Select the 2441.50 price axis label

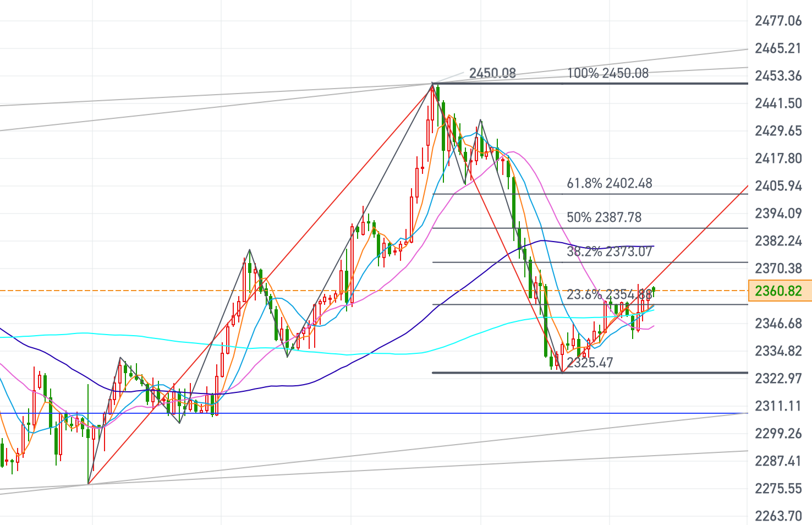pyautogui.click(x=778, y=103)
